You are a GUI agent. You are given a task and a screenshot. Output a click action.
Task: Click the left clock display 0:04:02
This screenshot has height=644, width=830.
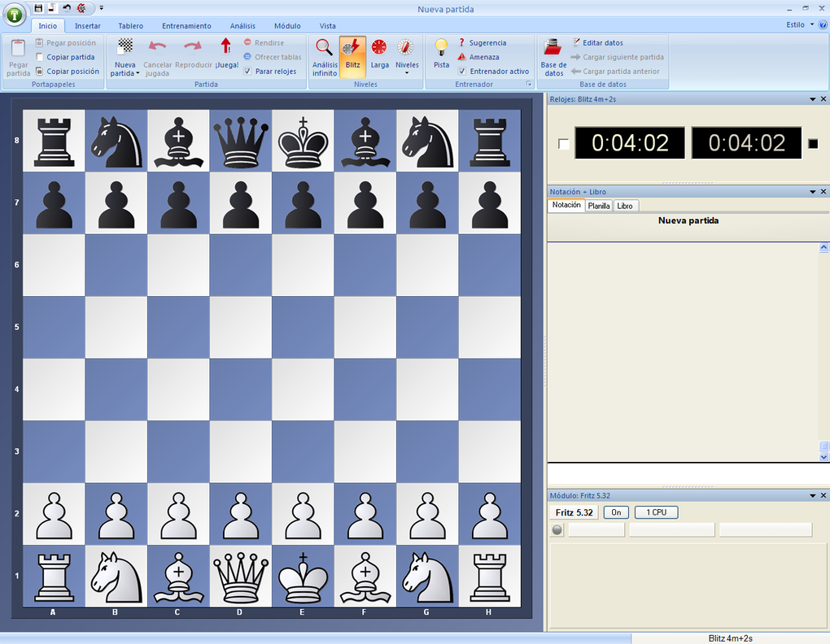tap(630, 143)
